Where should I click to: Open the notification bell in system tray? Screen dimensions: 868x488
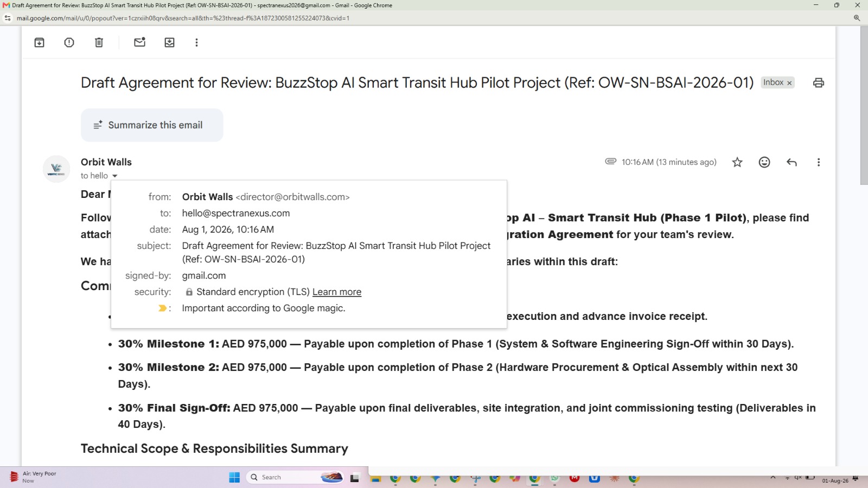coord(856,478)
